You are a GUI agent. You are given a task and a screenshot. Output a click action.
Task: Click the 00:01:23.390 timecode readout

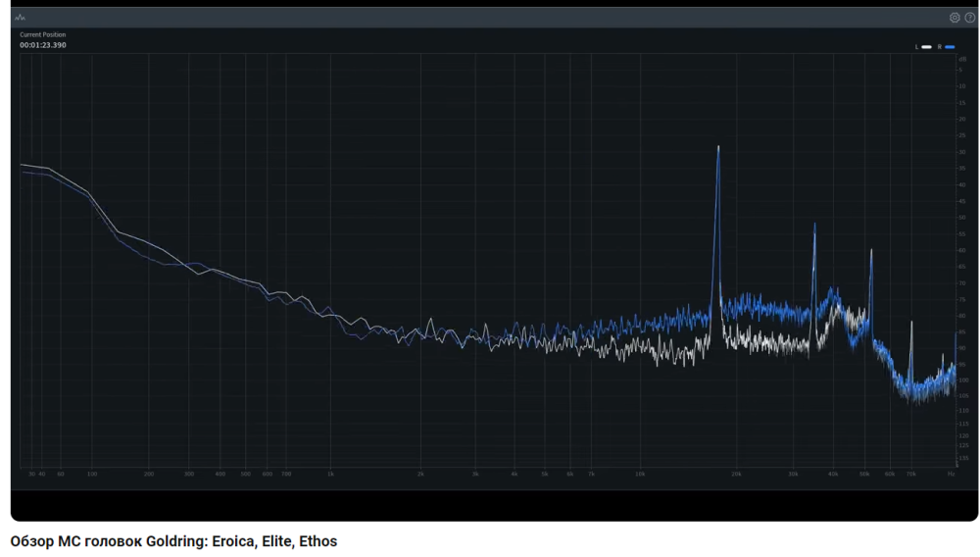[43, 45]
